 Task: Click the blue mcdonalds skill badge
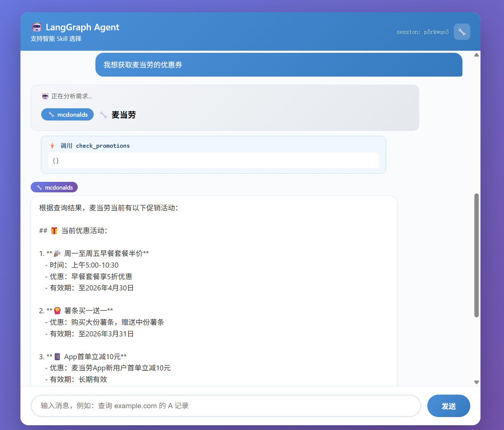(67, 115)
